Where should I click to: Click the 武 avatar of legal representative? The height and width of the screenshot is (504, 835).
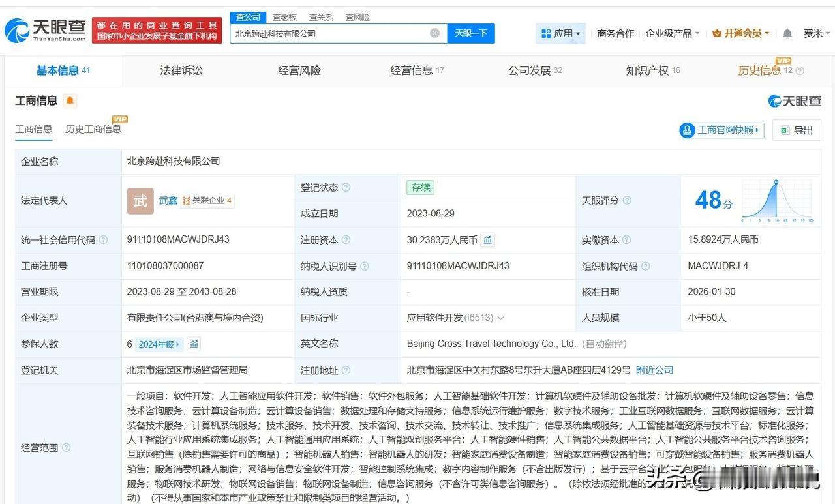point(140,201)
